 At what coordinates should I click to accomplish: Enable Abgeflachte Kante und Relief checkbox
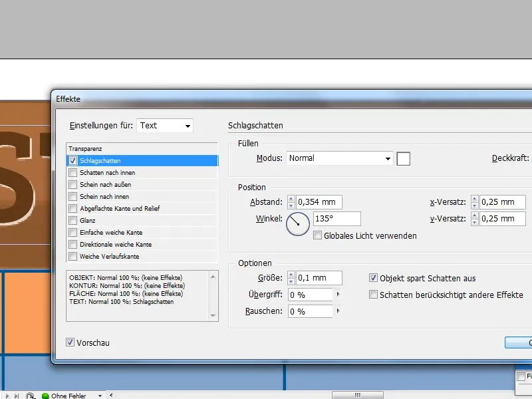tap(72, 208)
